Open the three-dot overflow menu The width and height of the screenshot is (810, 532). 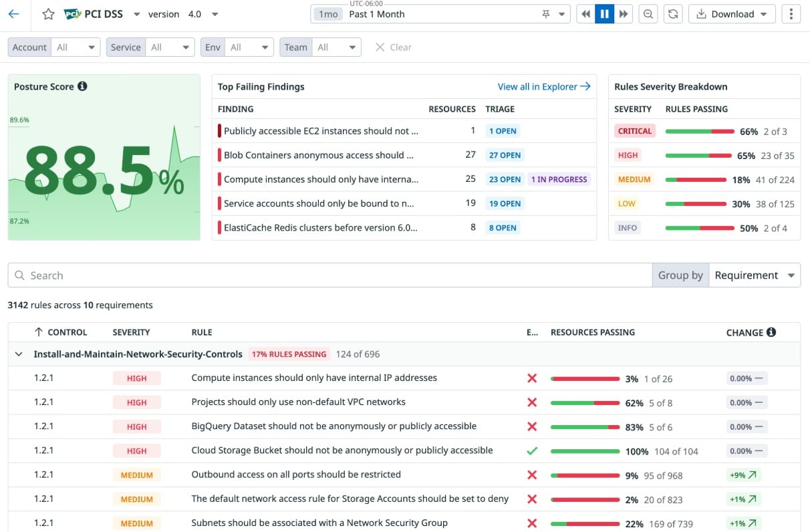click(x=791, y=13)
